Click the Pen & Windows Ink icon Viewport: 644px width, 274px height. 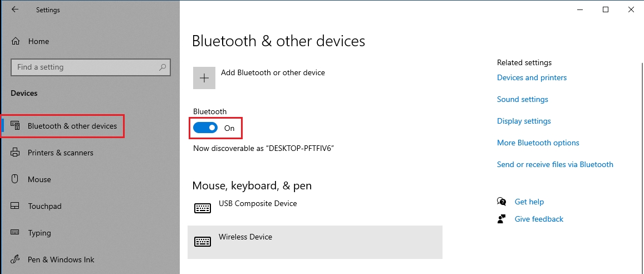16,260
